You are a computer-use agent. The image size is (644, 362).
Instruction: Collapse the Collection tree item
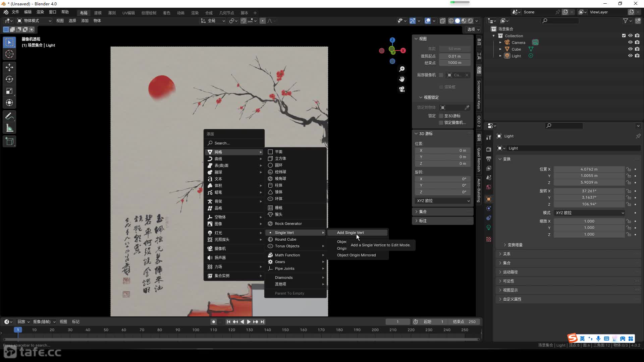click(x=493, y=36)
